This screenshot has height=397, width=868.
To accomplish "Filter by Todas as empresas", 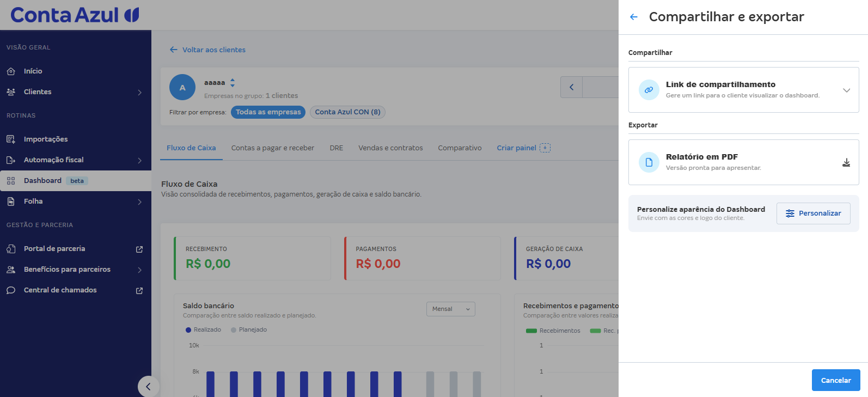I will (x=268, y=112).
